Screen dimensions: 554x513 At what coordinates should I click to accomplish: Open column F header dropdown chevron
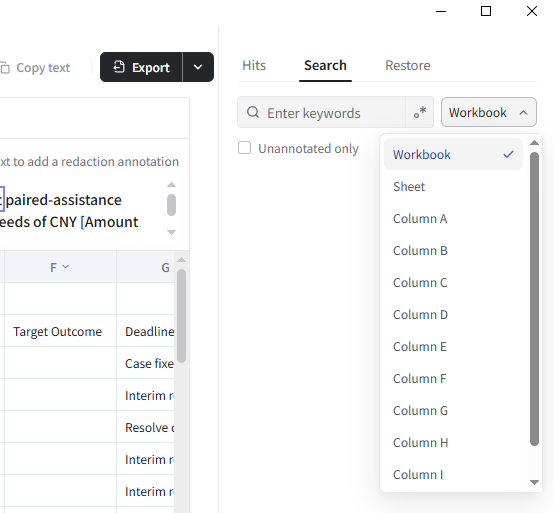click(x=66, y=267)
